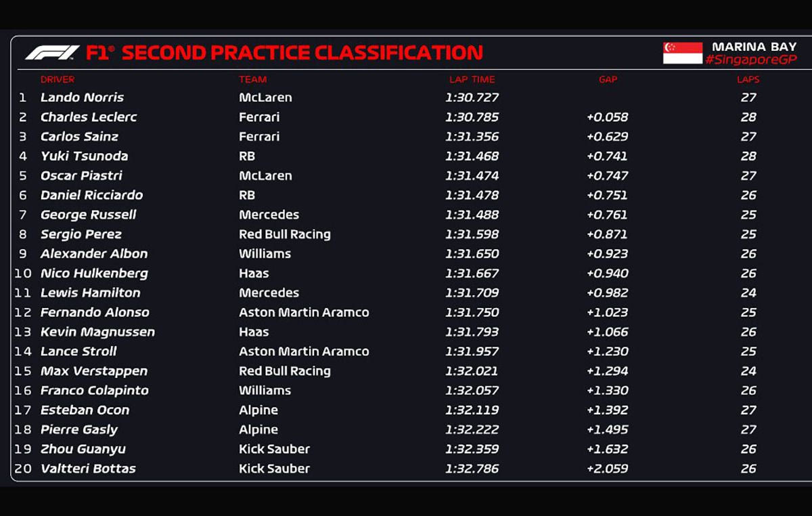Viewport: 812px width, 516px height.
Task: Select Charles Leclerc's name
Action: [89, 117]
